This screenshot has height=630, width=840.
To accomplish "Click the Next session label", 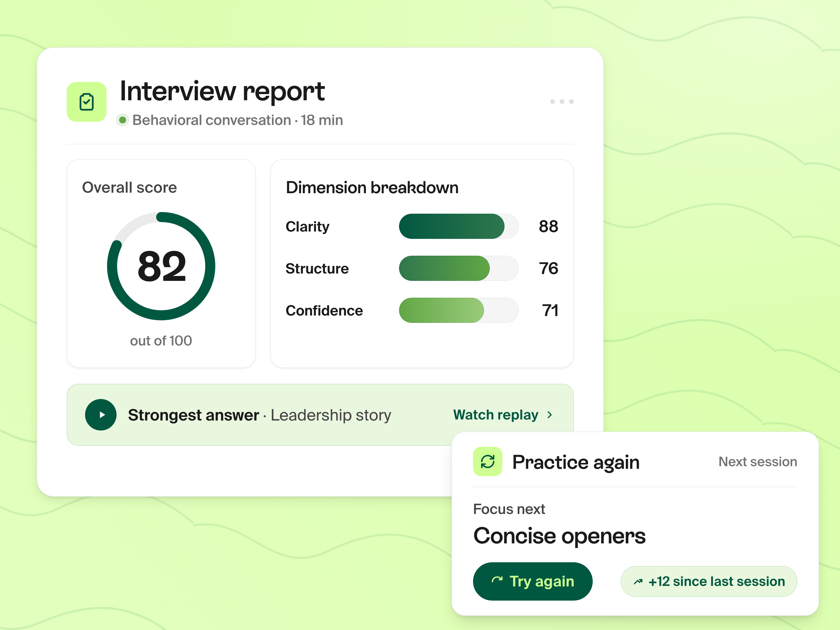I will click(x=758, y=461).
